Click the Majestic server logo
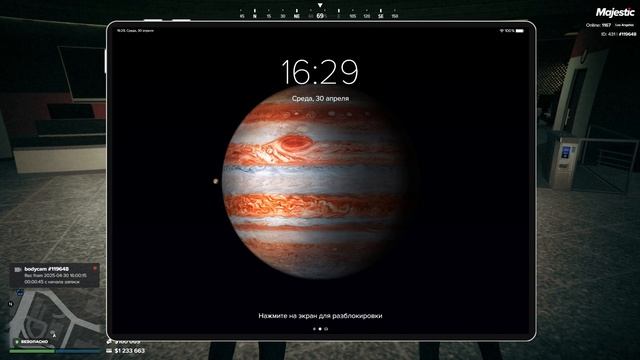Image resolution: width=640 pixels, height=360 pixels. 615,13
